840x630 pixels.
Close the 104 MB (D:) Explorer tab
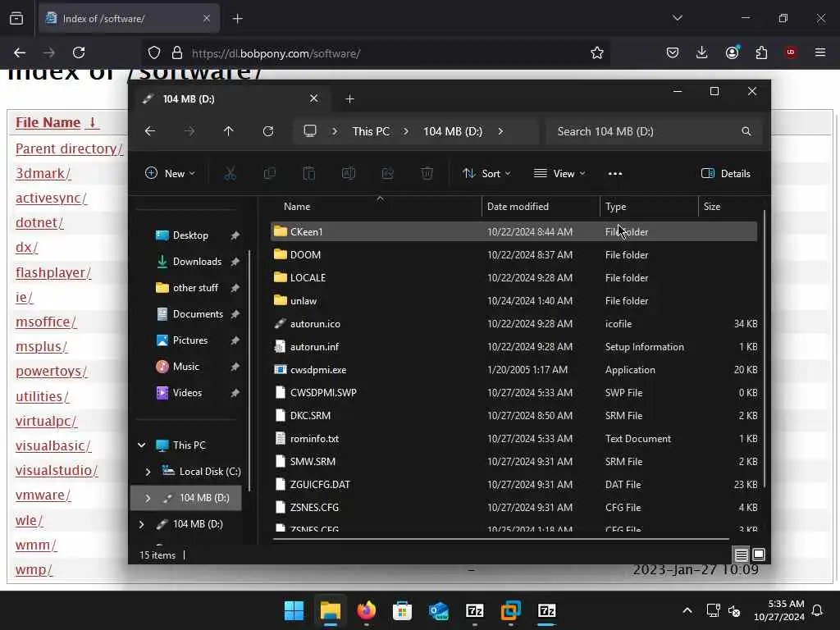[x=314, y=98]
